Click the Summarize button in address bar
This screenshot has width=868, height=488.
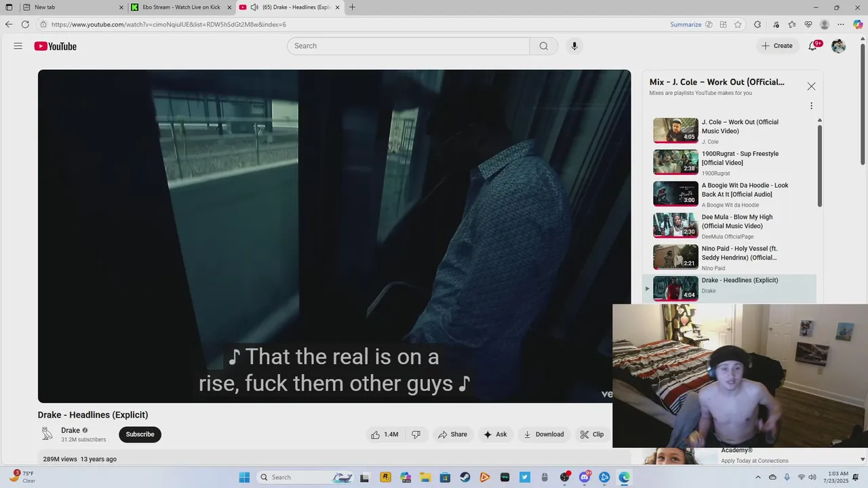686,24
